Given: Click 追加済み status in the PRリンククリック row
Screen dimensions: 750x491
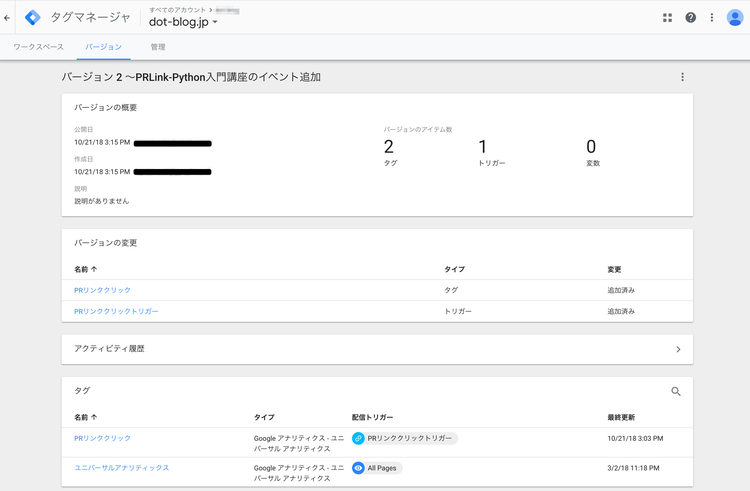Looking at the screenshot, I should click(x=621, y=290).
